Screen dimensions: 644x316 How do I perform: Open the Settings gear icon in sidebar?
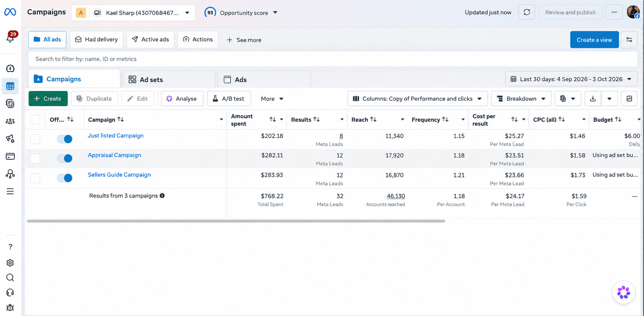coord(10,263)
